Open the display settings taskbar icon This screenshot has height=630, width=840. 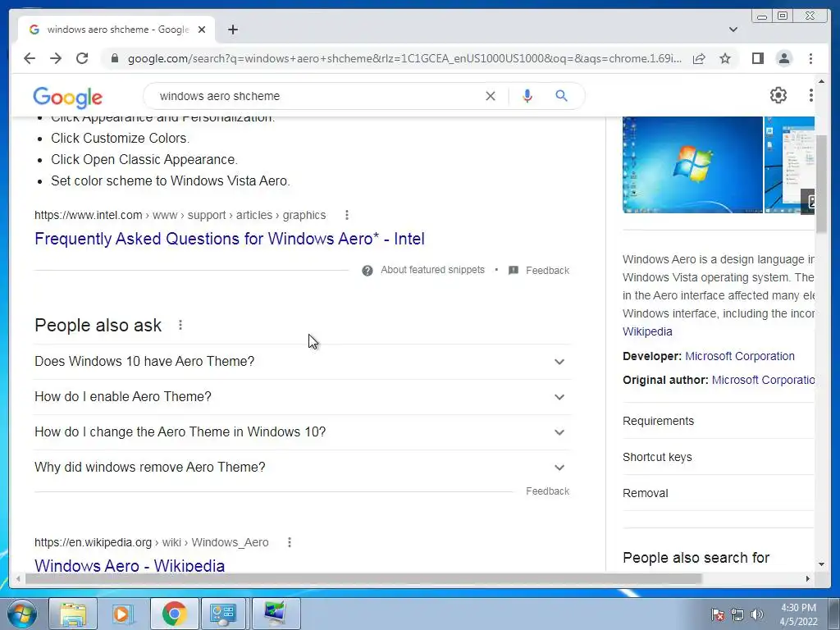pos(275,614)
